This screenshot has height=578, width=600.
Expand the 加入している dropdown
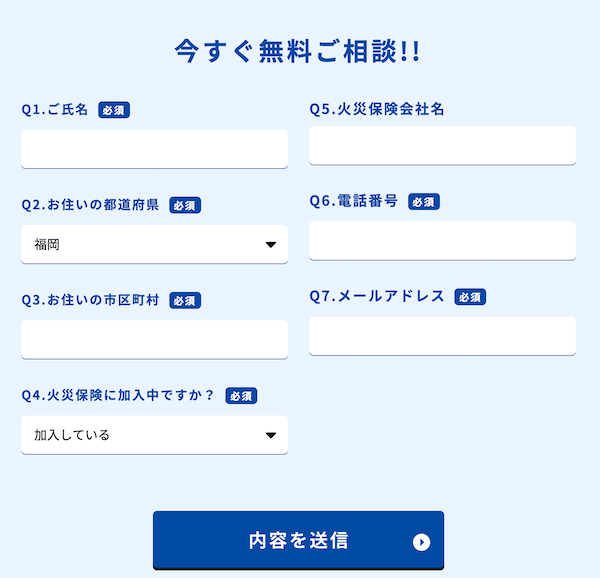[154, 435]
